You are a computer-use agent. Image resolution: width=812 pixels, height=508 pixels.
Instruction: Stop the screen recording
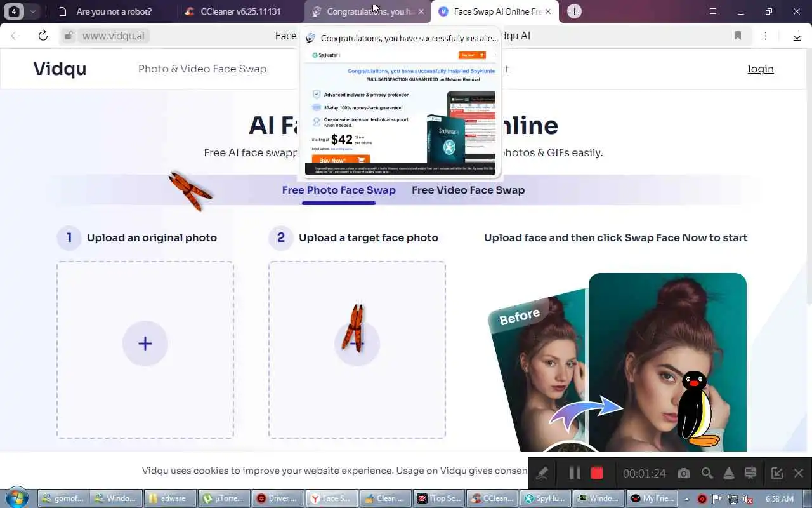point(596,473)
